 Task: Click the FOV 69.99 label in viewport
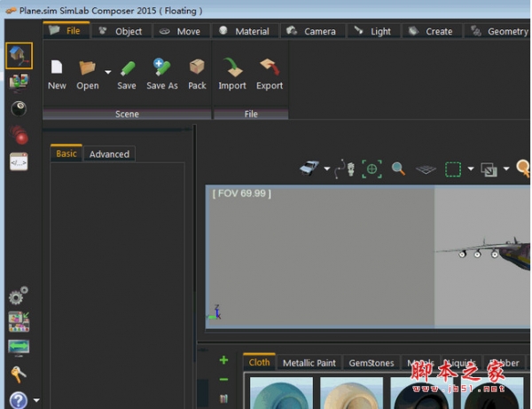click(241, 193)
